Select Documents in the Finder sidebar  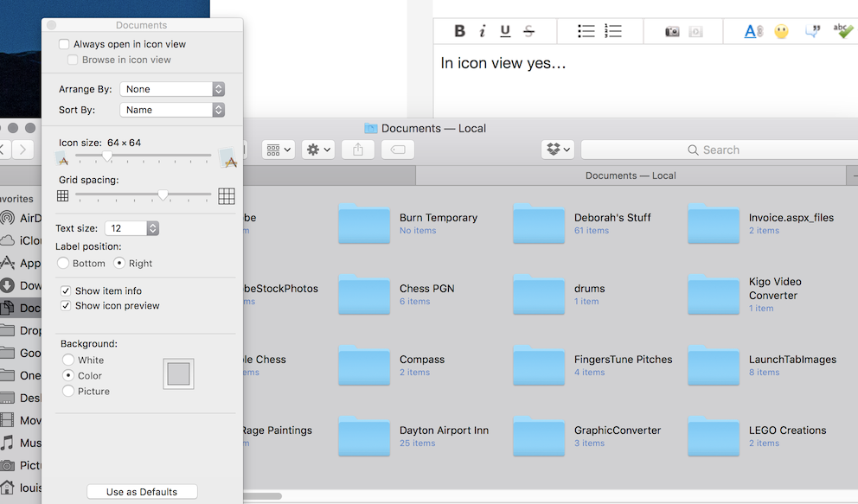coord(21,308)
